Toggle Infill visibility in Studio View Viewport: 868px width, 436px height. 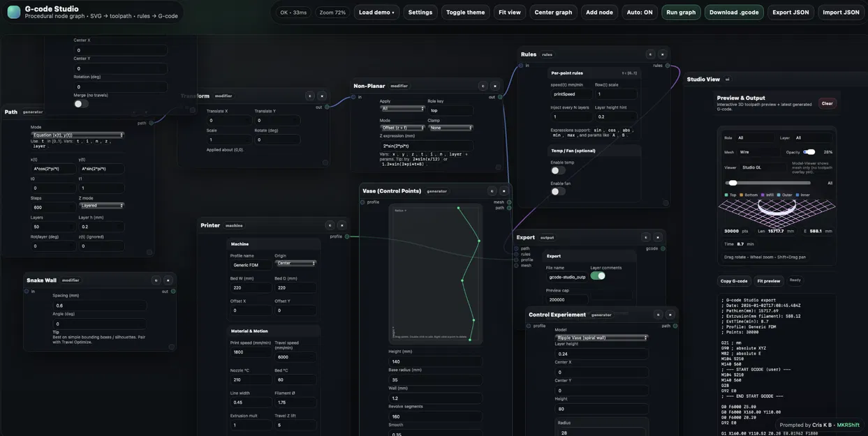[767, 193]
